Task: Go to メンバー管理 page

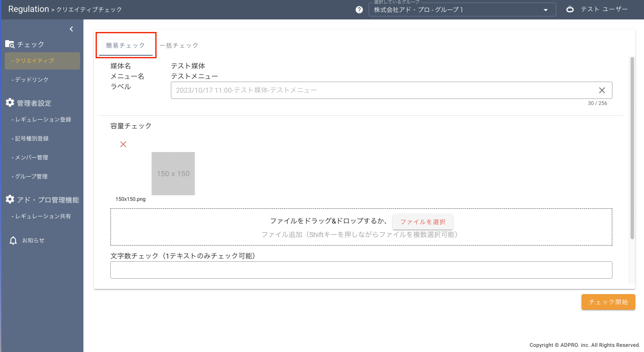Action: (31, 158)
